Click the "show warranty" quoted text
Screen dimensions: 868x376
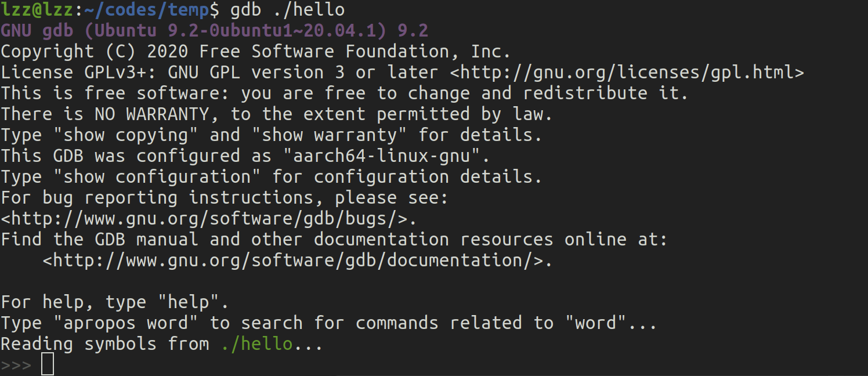coord(330,135)
